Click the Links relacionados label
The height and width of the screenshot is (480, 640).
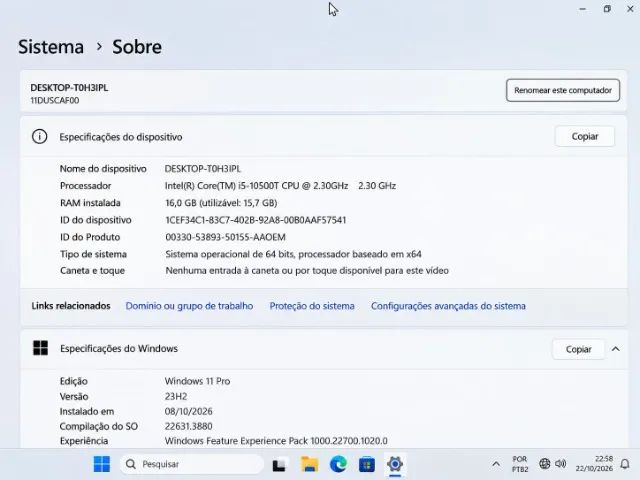(71, 306)
